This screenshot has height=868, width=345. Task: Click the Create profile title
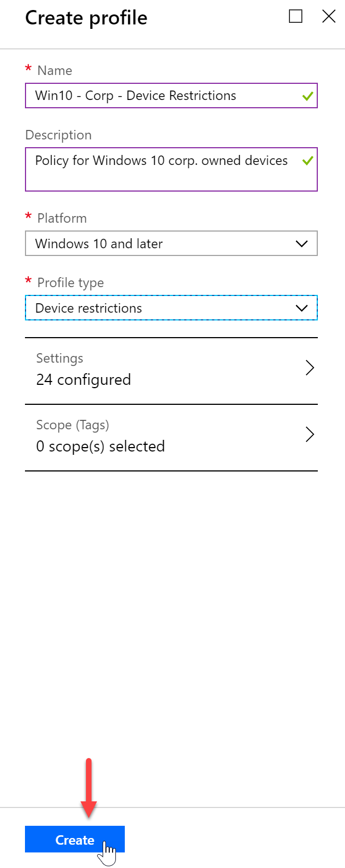click(87, 18)
